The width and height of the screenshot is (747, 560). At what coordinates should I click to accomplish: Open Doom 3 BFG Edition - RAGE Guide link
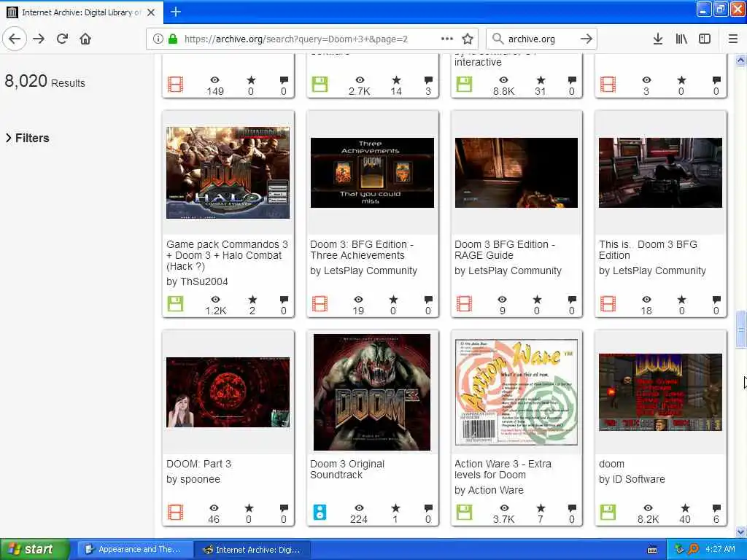pyautogui.click(x=505, y=250)
